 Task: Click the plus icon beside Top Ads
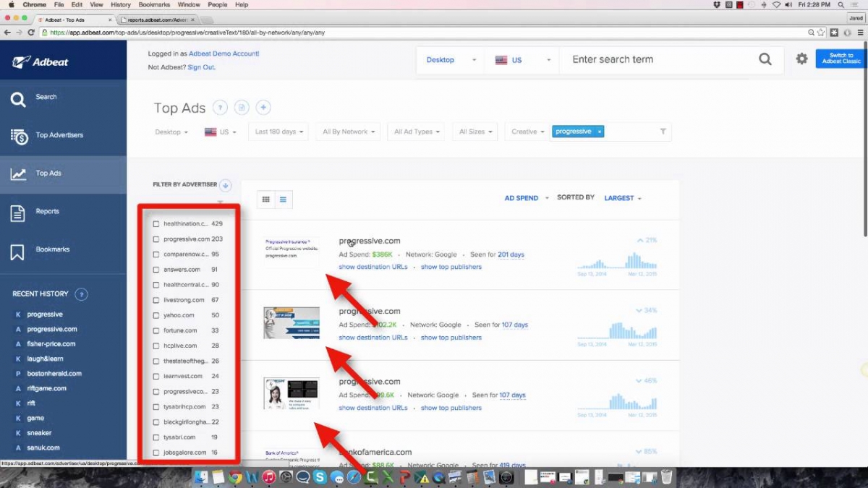click(x=264, y=108)
